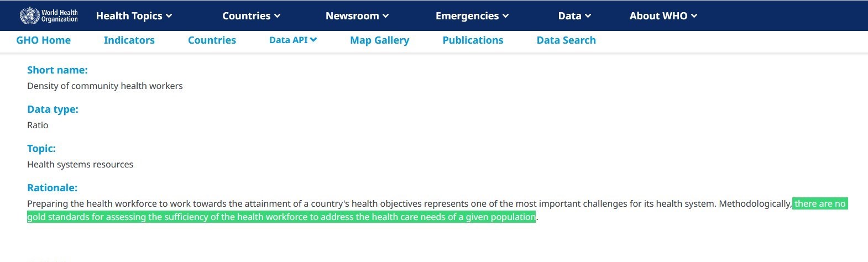Open the Countries menu in the navy bar
This screenshot has width=868, height=262.
point(251,16)
